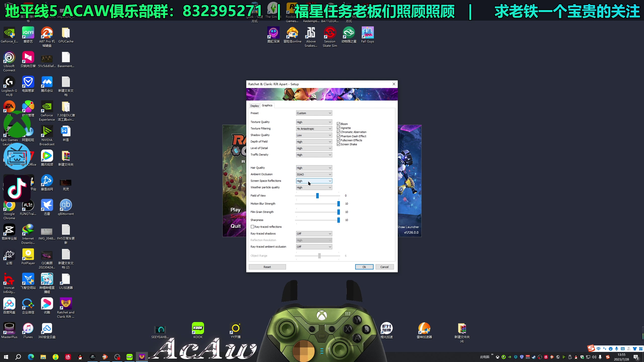Viewport: 644px width, 362px height.
Task: Open Texture Filtering dropdown
Action: pos(314,128)
